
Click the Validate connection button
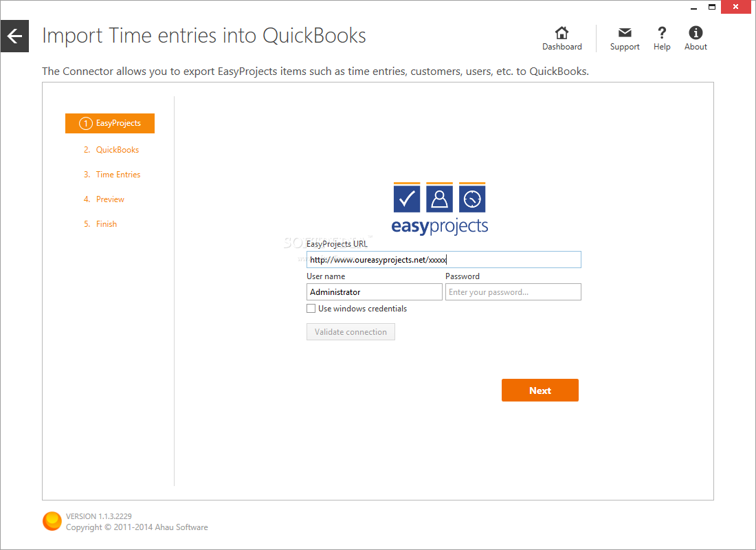coord(351,332)
